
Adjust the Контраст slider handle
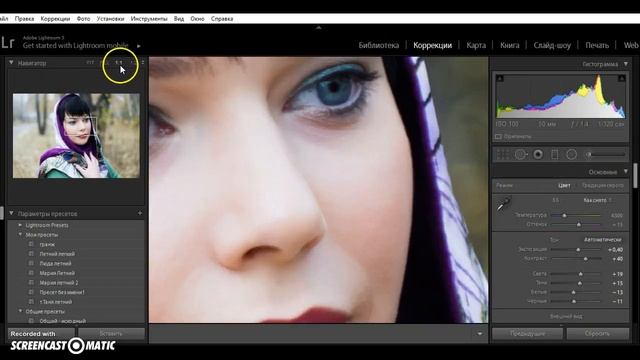(585, 259)
